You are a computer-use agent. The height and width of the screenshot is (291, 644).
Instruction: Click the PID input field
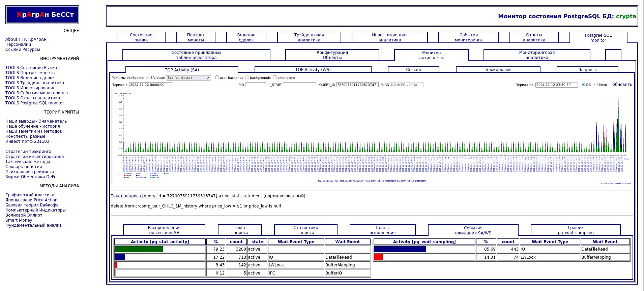click(256, 85)
